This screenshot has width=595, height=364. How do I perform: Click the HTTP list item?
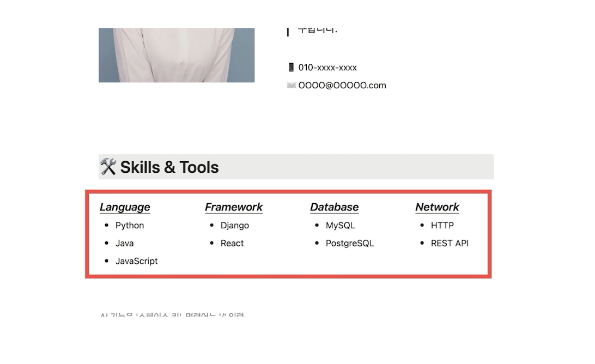(442, 226)
